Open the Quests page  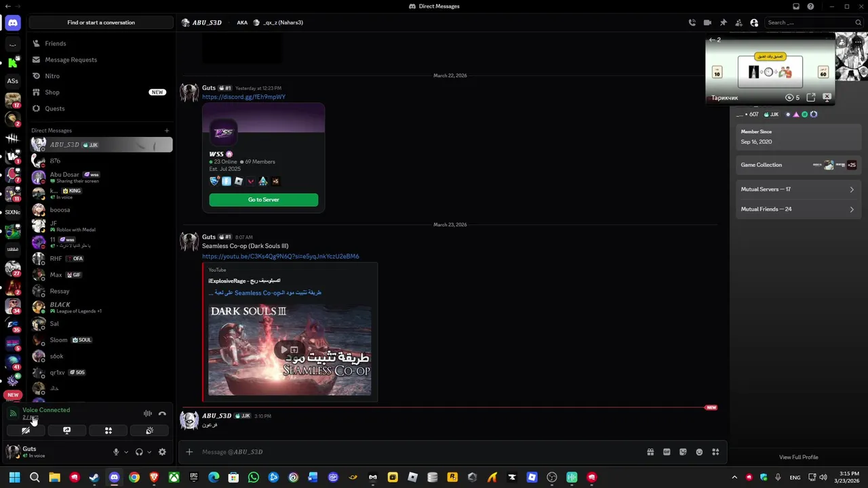(100, 108)
